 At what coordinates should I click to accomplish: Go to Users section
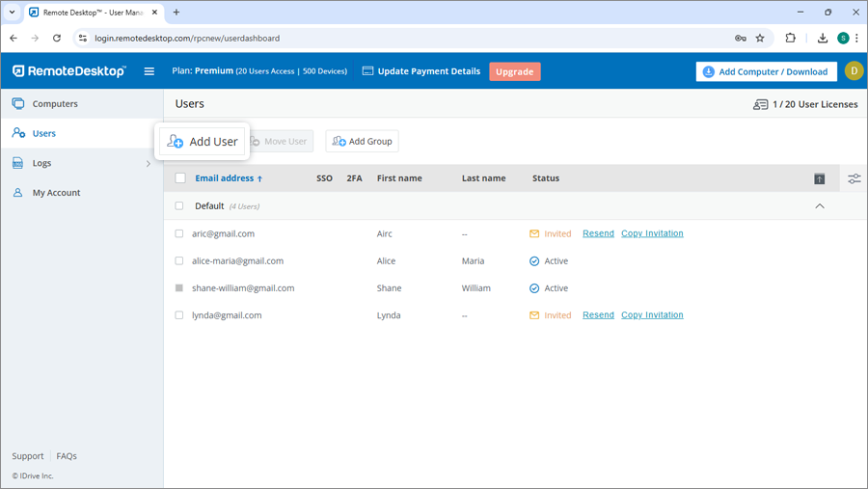click(x=81, y=133)
